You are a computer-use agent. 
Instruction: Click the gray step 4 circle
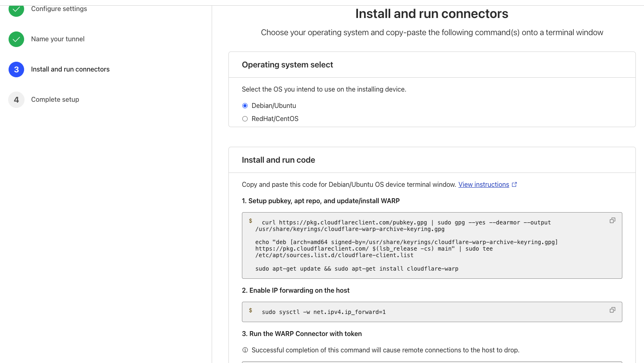point(16,100)
